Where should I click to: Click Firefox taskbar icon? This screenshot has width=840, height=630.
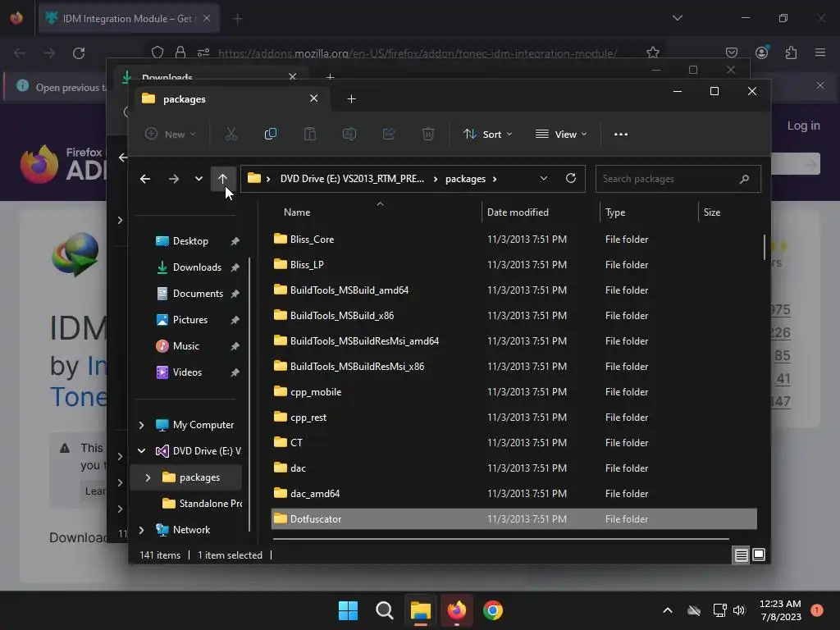(456, 610)
